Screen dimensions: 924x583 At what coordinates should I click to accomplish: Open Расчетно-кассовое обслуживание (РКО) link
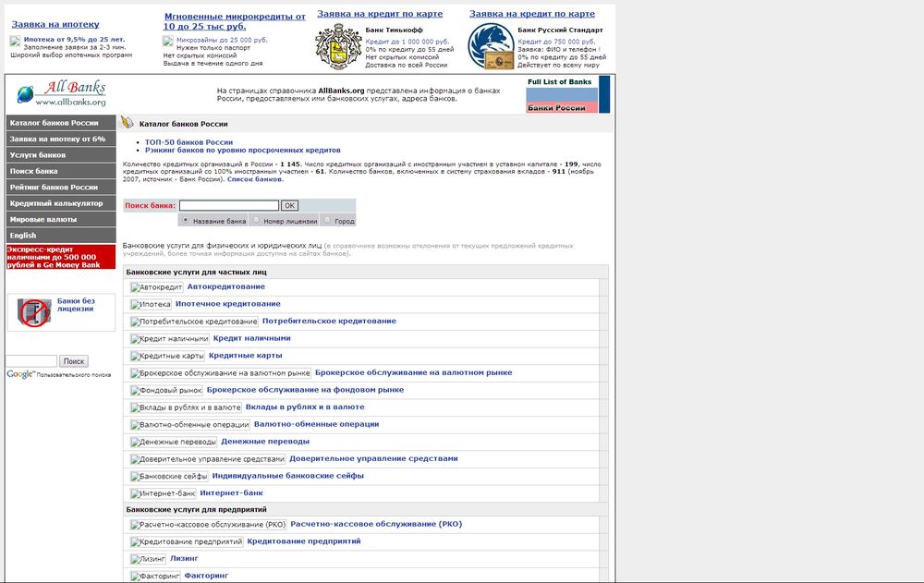coord(376,524)
